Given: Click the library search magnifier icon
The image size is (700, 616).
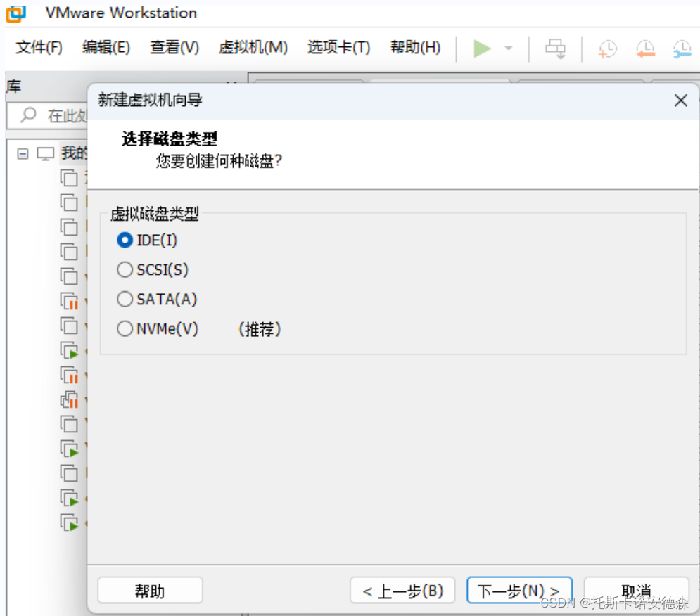Looking at the screenshot, I should [x=28, y=115].
